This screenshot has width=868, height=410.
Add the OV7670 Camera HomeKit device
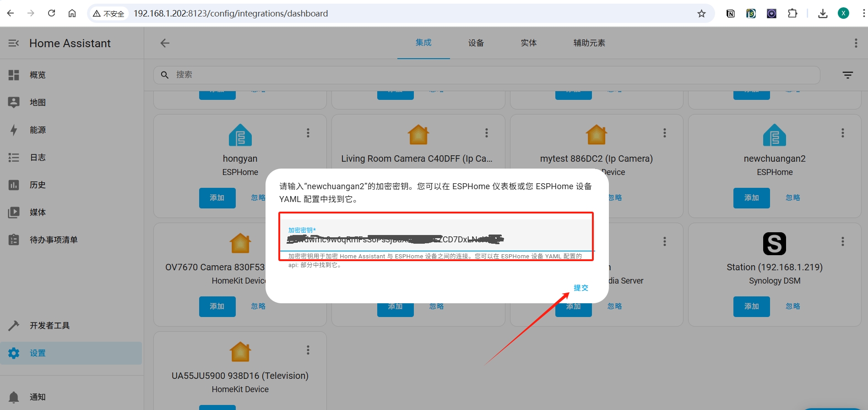point(217,306)
